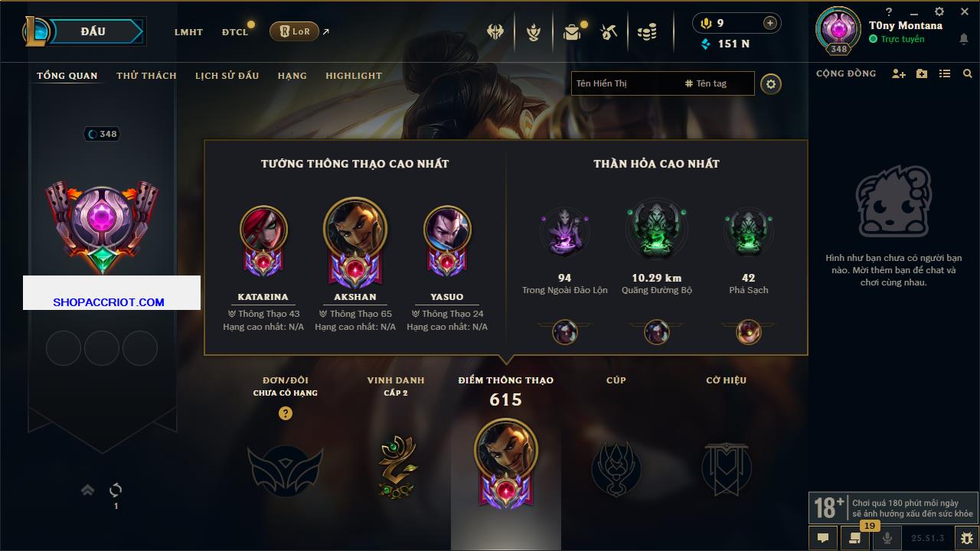Switch to the THỬ THÁCH tab
The image size is (980, 551).
click(x=146, y=76)
